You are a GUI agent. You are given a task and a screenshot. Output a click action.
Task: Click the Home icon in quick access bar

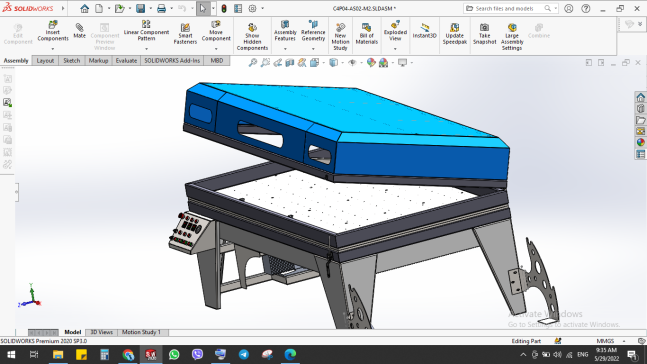[85, 8]
